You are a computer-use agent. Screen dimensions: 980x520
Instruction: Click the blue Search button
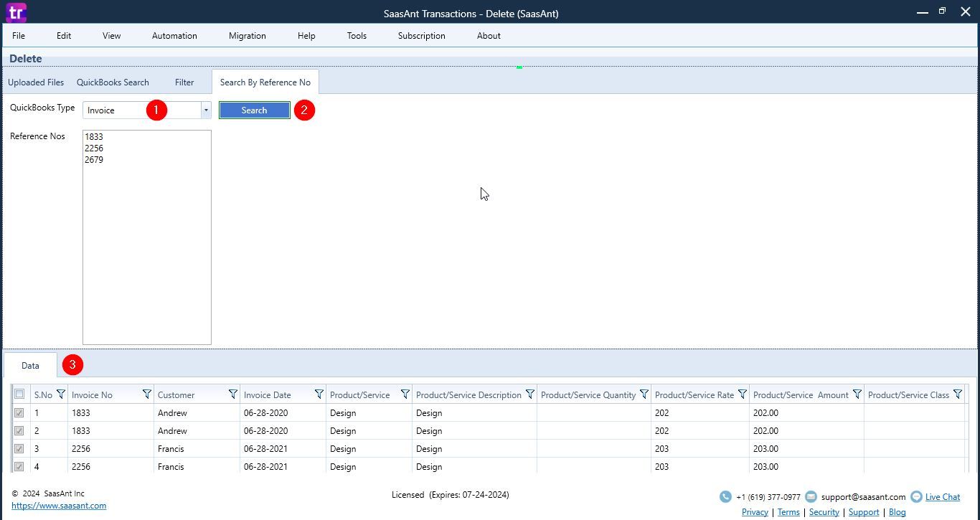pos(255,110)
